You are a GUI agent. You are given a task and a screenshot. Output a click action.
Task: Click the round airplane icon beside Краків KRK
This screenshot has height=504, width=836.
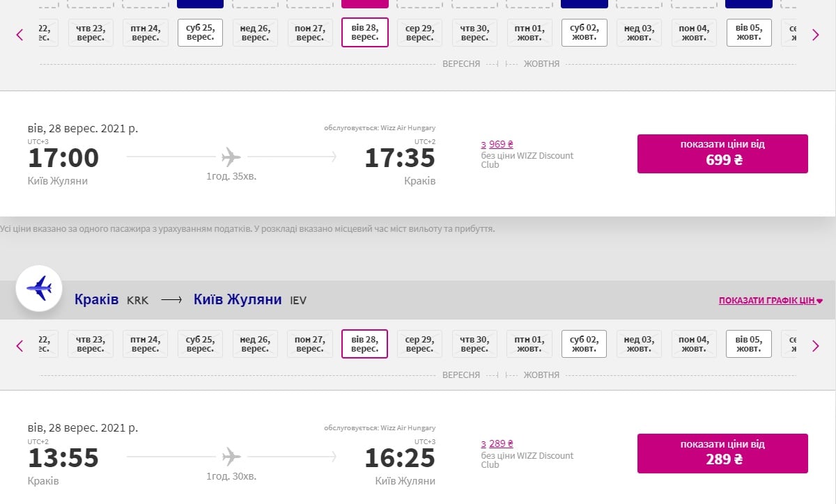point(39,287)
